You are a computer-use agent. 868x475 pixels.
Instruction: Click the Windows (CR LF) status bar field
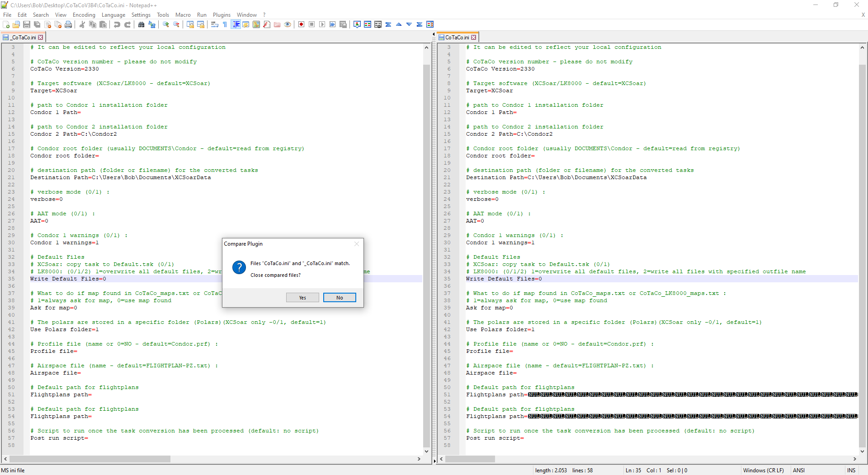point(764,470)
